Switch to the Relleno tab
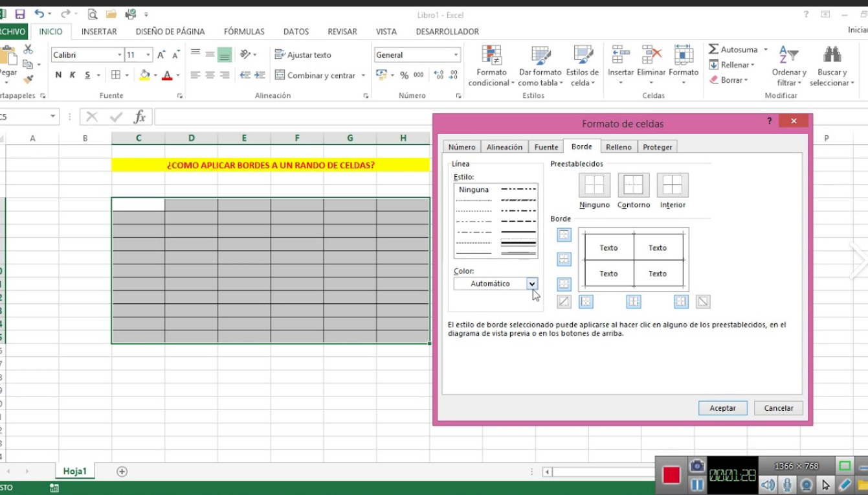868x495 pixels. tap(619, 146)
